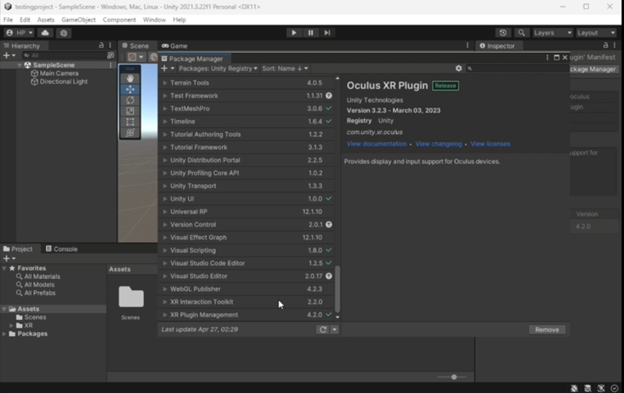Switch to the Console tab
The image size is (624, 393).
pyautogui.click(x=61, y=249)
